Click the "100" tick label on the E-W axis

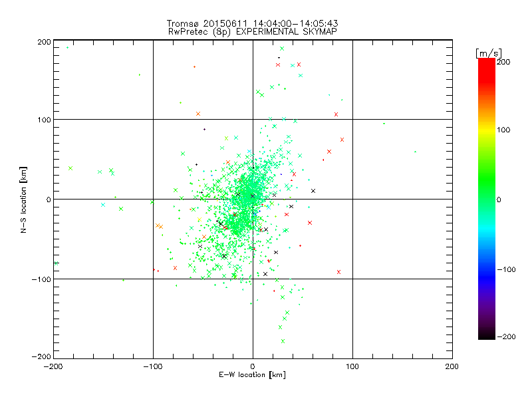point(352,366)
